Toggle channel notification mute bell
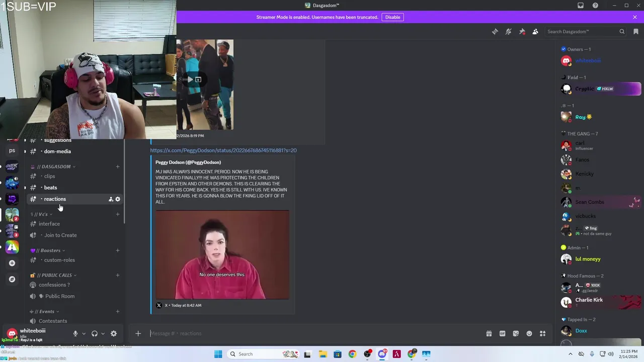 click(x=509, y=32)
